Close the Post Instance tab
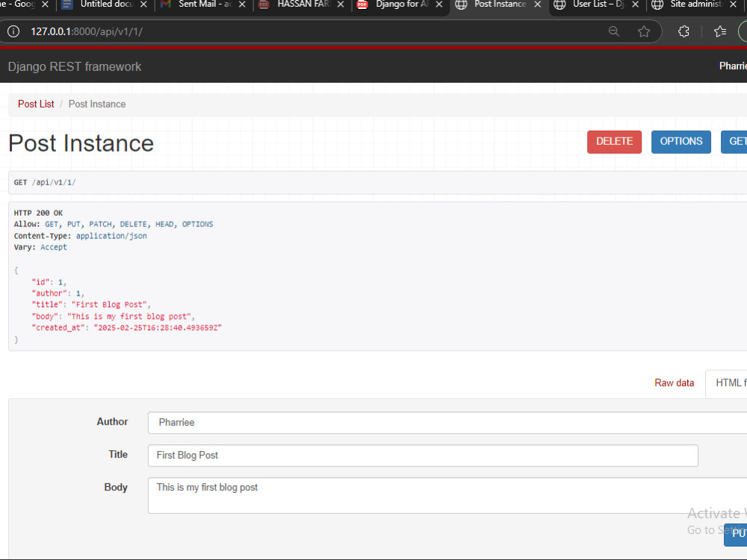 point(537,4)
